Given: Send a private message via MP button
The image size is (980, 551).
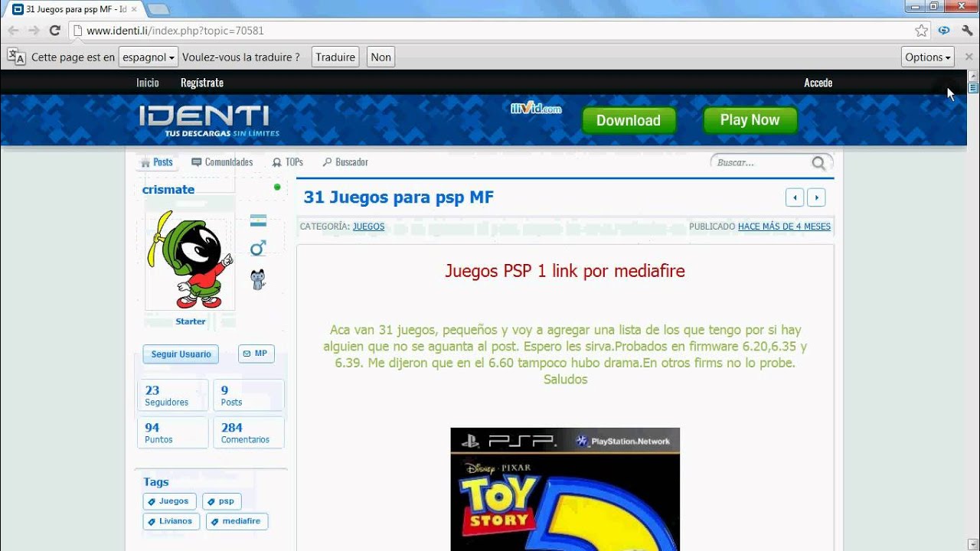Looking at the screenshot, I should point(256,354).
